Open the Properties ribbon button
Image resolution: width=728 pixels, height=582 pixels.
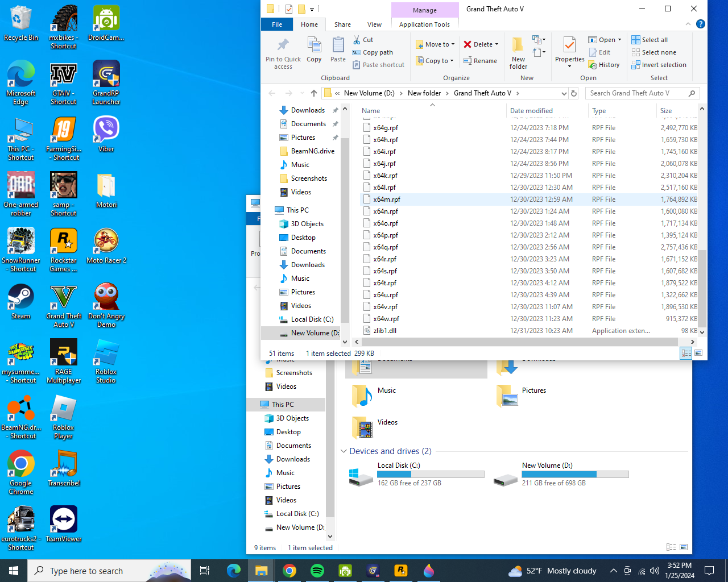569,52
